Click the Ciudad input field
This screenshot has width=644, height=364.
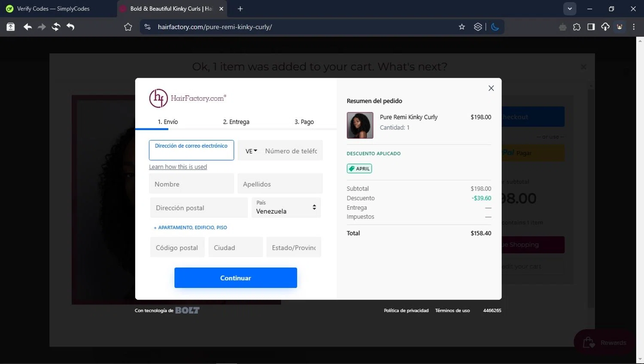click(236, 248)
